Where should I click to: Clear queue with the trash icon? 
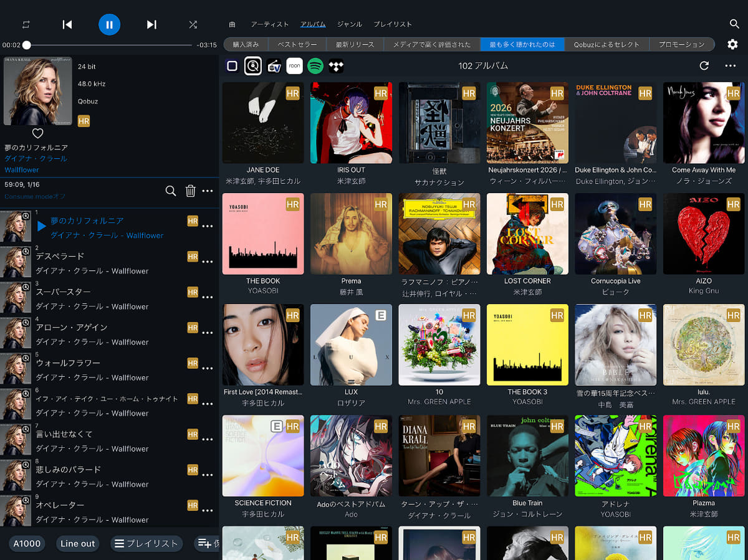coord(191,191)
